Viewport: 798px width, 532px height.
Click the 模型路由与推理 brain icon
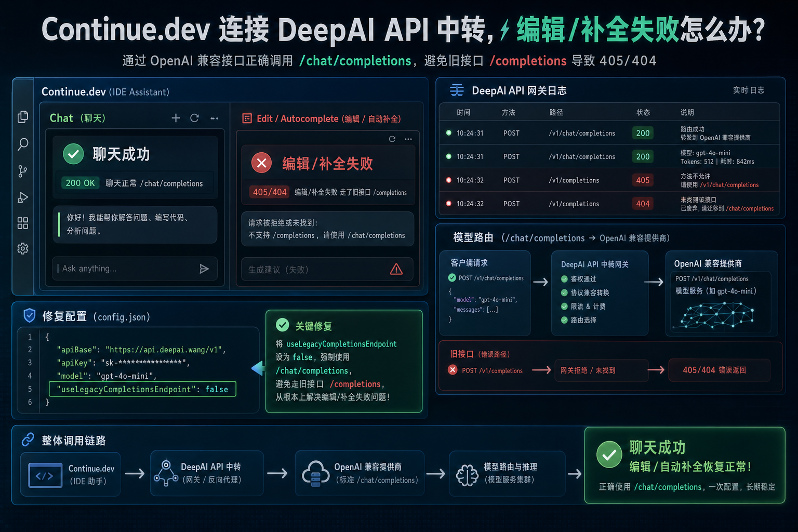467,475
